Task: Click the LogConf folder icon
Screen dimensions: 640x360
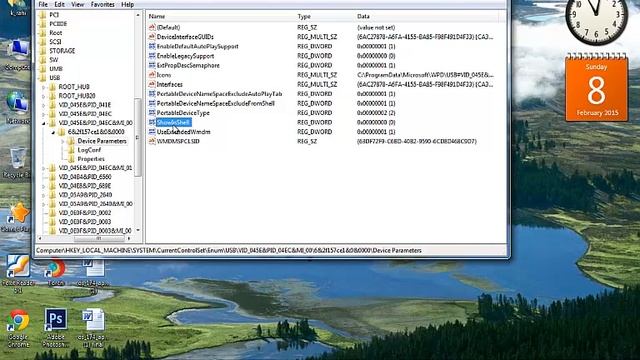Action: click(x=71, y=150)
